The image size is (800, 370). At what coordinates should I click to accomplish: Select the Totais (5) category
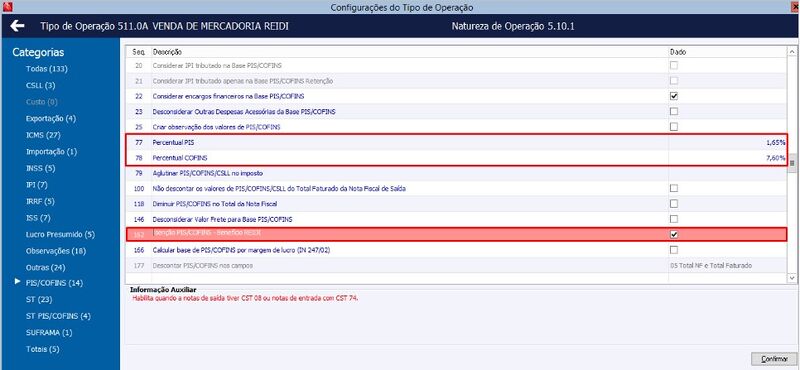(x=43, y=350)
